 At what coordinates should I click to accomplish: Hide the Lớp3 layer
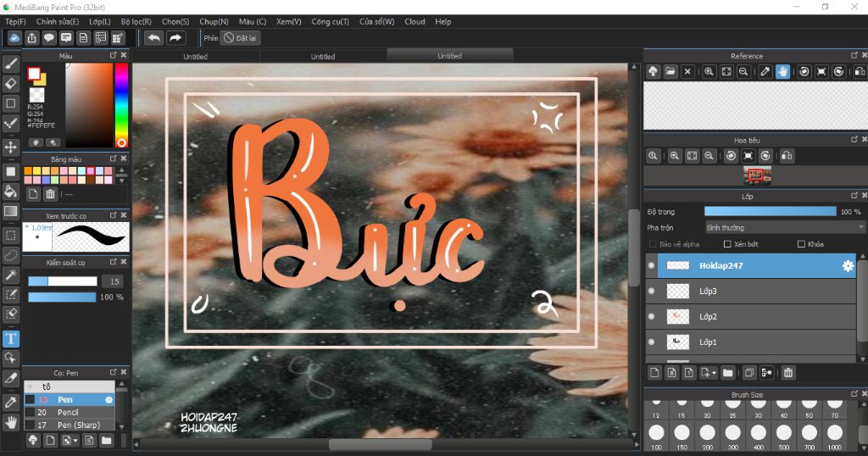point(652,291)
